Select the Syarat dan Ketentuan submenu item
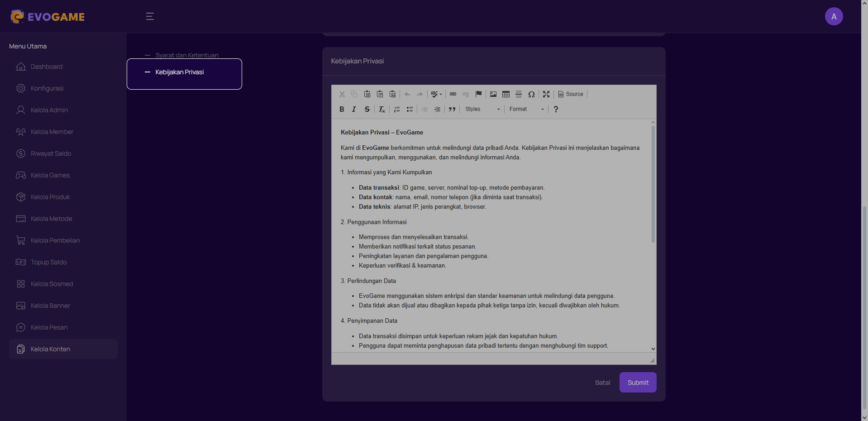 [187, 55]
